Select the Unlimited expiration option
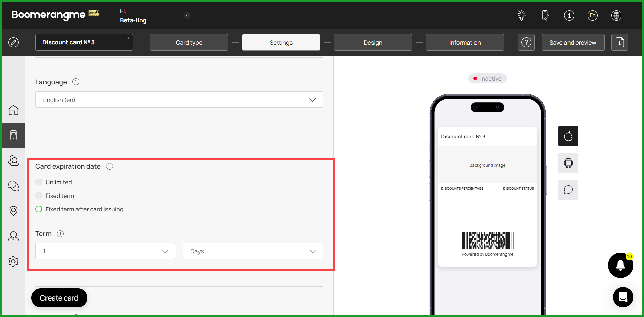Screen dimensions: 644x317 click(x=39, y=182)
